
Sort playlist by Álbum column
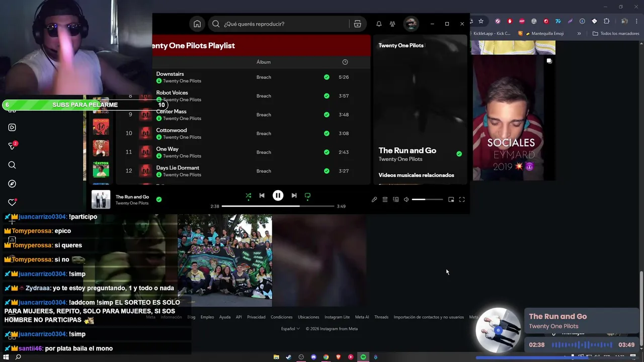(x=264, y=62)
